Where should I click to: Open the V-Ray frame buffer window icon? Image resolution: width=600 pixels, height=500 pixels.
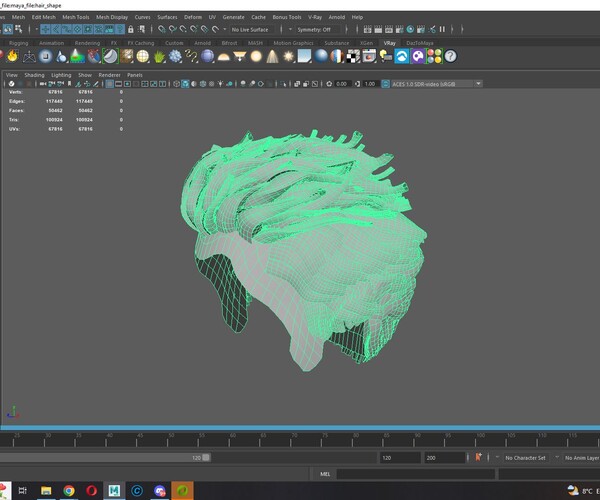click(369, 56)
